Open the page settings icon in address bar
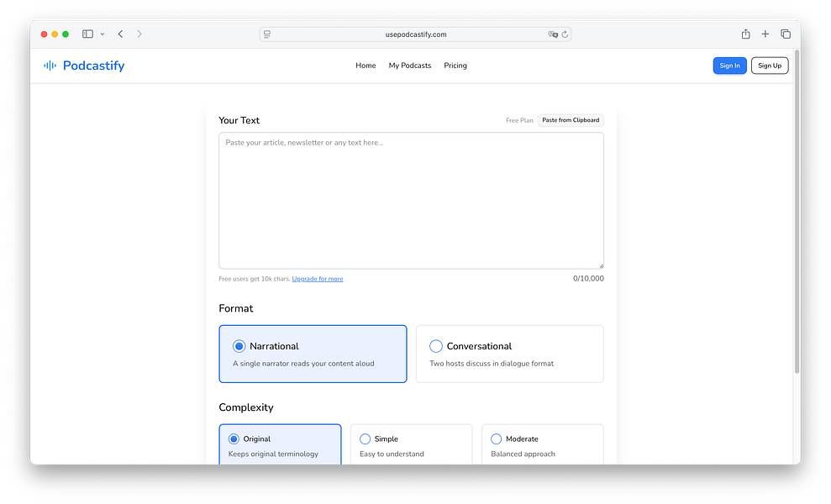Image resolution: width=831 pixels, height=504 pixels. [x=267, y=34]
